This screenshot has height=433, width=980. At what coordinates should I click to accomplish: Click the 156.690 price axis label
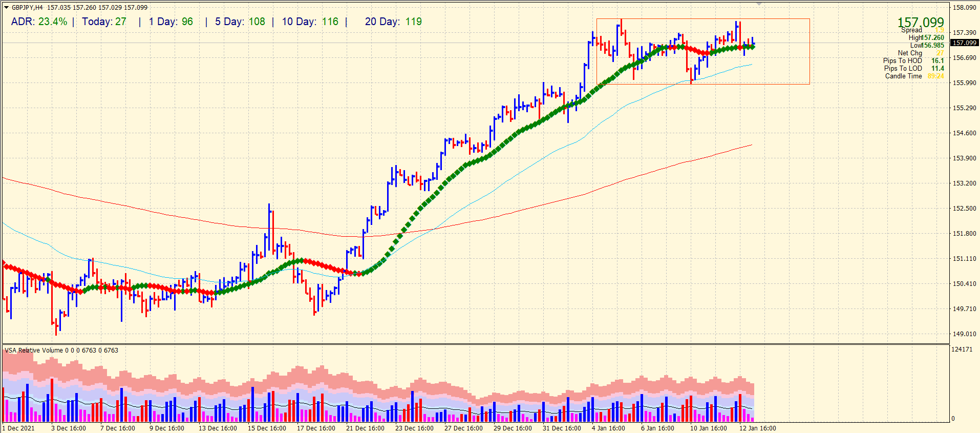(964, 58)
